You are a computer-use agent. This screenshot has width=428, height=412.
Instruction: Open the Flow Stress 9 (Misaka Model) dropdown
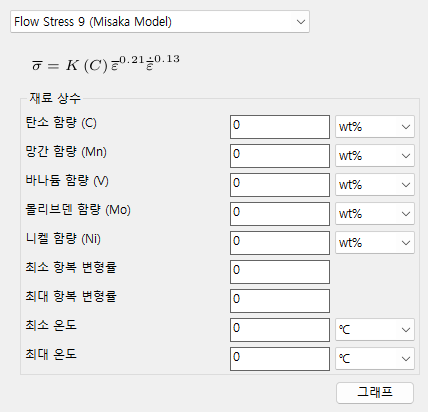coord(160,22)
